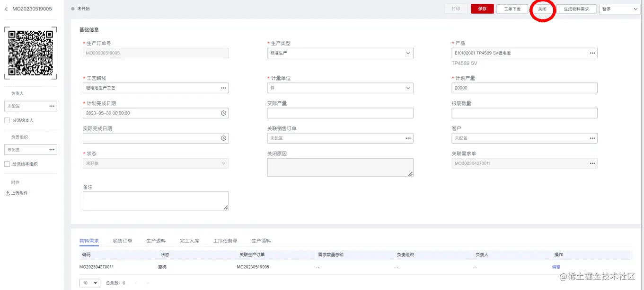Open the 计划完成日期 clock picker icon

coord(223,113)
